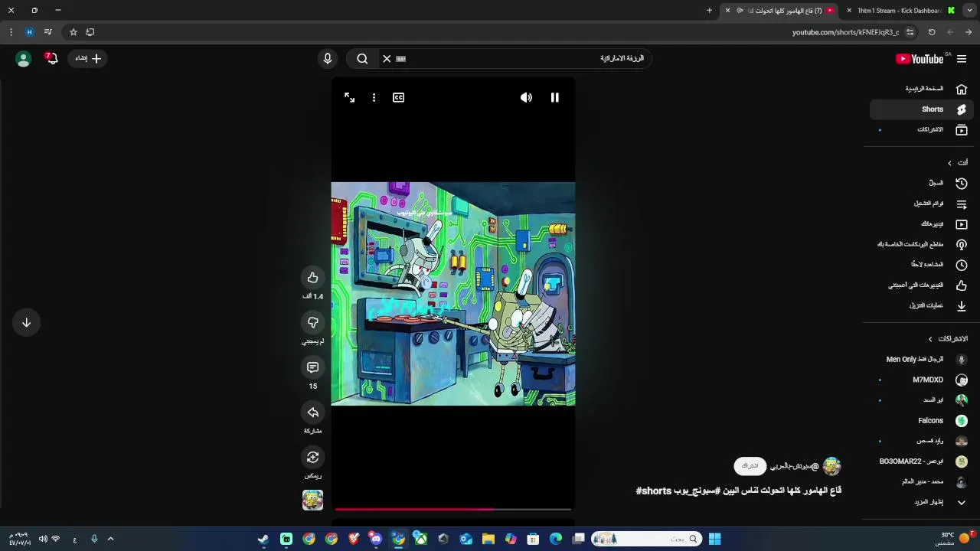The width and height of the screenshot is (980, 551).
Task: Click the Windows taskbar search box
Action: pos(647,539)
